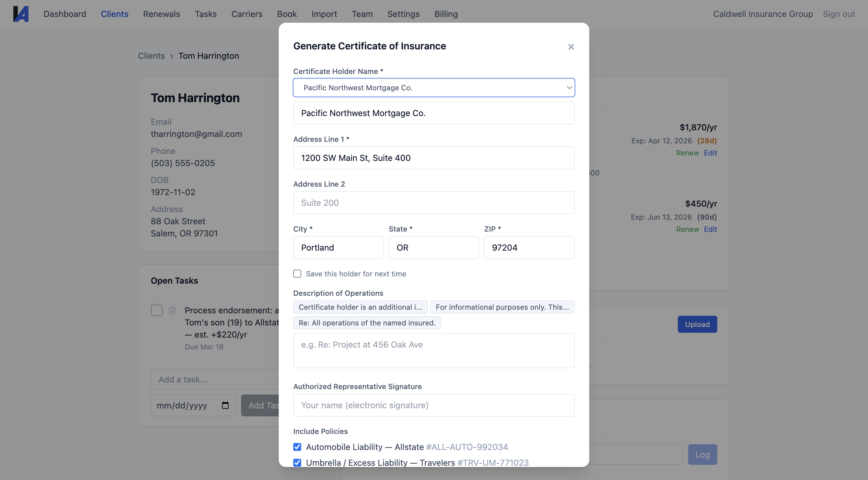This screenshot has width=868, height=480.
Task: Insert 'Certificate holder is an additional i...' snippet
Action: (x=360, y=307)
